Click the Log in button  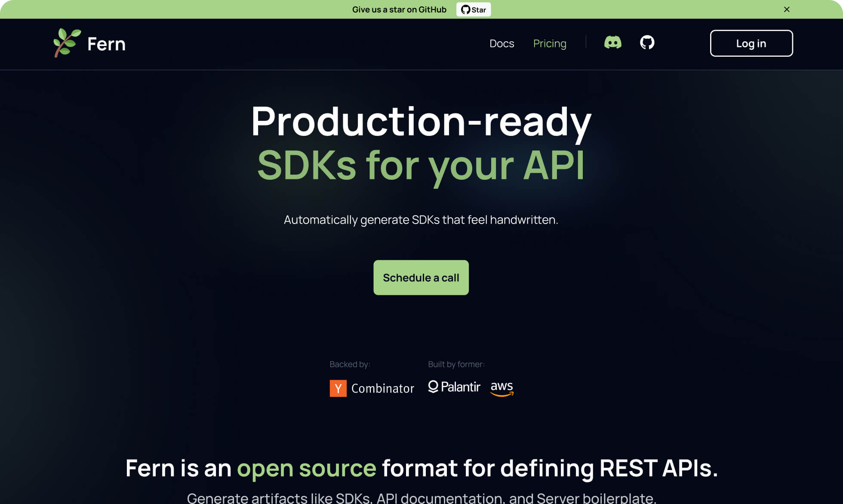751,43
